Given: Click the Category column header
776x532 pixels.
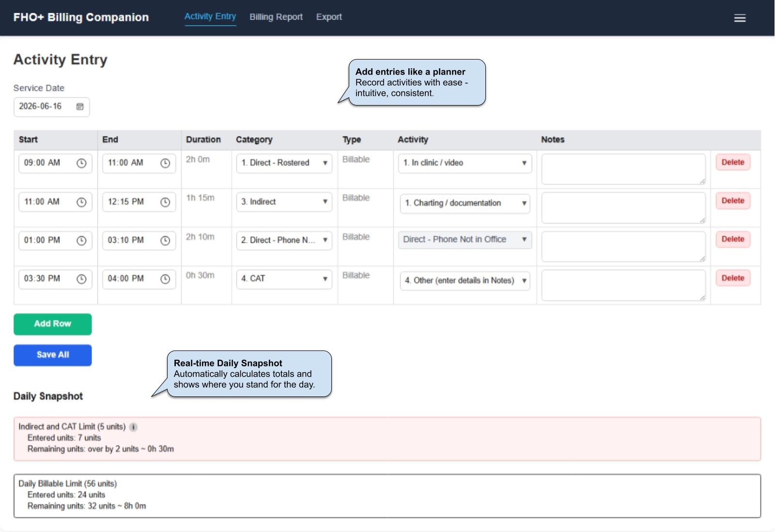Looking at the screenshot, I should click(254, 140).
